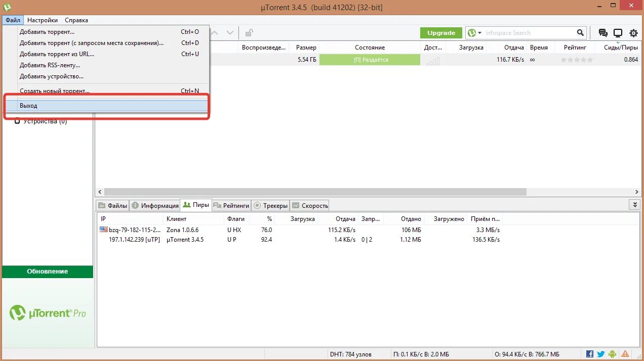Switch to the Пиры tab

pos(196,205)
